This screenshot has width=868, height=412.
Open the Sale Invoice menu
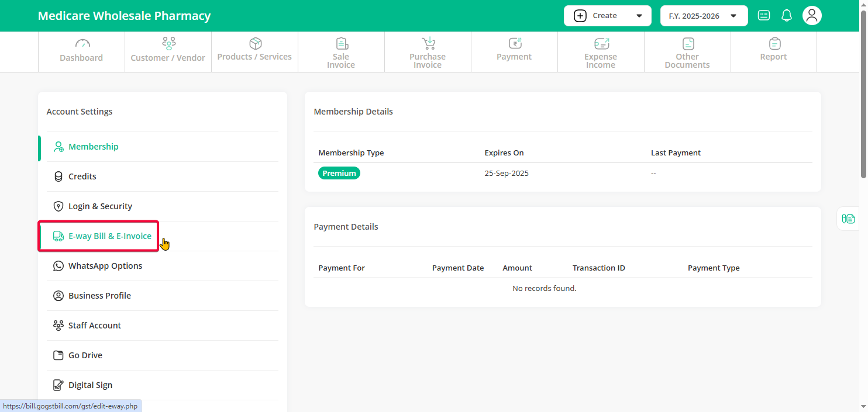[x=341, y=52]
